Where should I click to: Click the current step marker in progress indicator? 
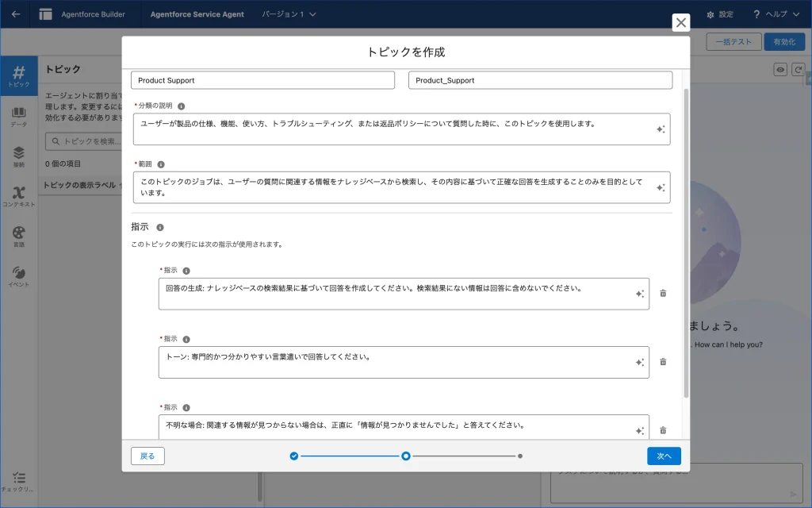click(406, 456)
